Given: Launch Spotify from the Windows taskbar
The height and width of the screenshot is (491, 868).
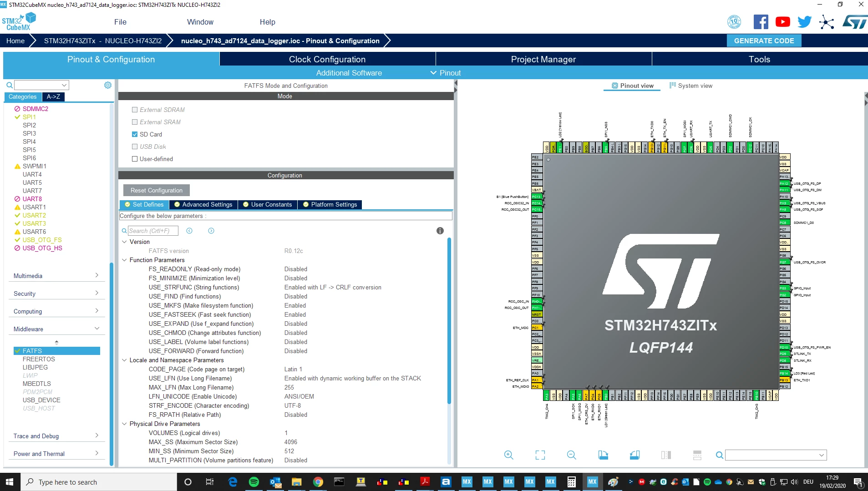Looking at the screenshot, I should click(x=254, y=482).
